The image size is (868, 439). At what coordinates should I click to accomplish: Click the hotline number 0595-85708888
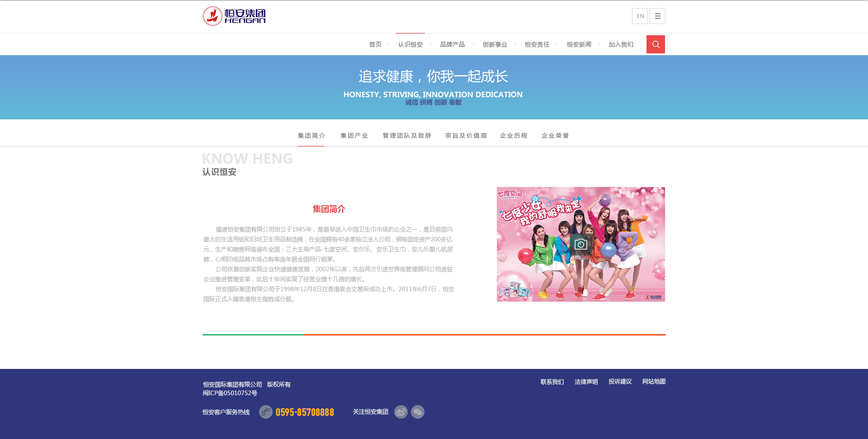coord(305,412)
